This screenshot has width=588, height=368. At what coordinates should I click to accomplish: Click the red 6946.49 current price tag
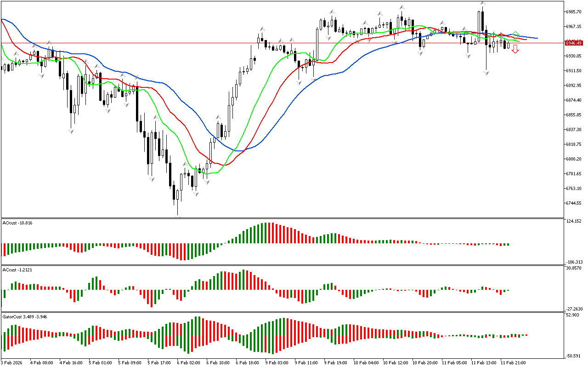[574, 43]
